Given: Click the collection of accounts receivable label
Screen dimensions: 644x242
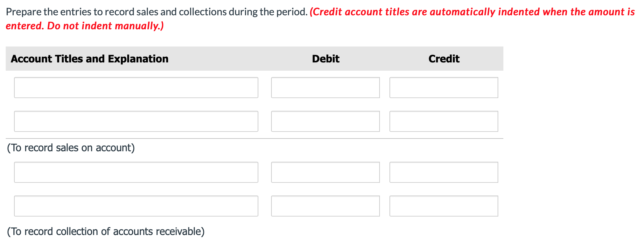Looking at the screenshot, I should pos(106,231).
